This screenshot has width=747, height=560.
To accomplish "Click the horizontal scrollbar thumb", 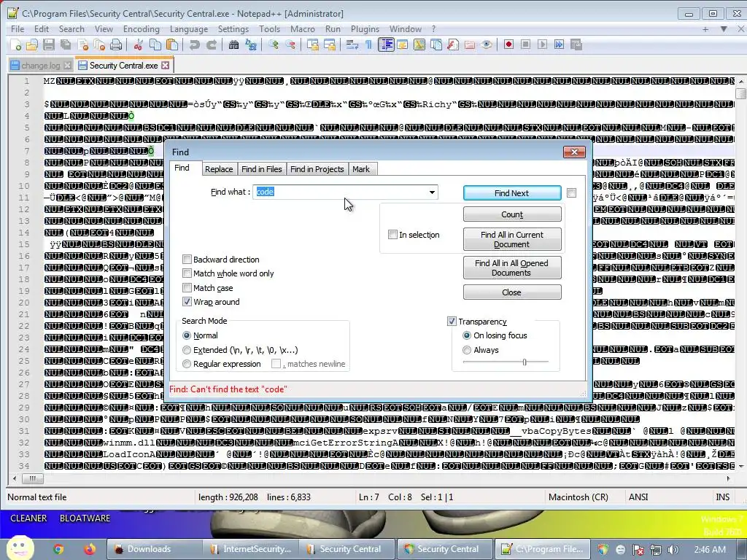I will pos(32,478).
